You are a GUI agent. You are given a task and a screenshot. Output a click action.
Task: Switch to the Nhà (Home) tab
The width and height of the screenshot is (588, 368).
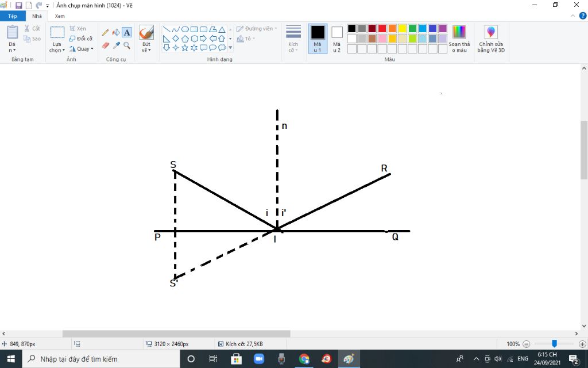click(37, 16)
